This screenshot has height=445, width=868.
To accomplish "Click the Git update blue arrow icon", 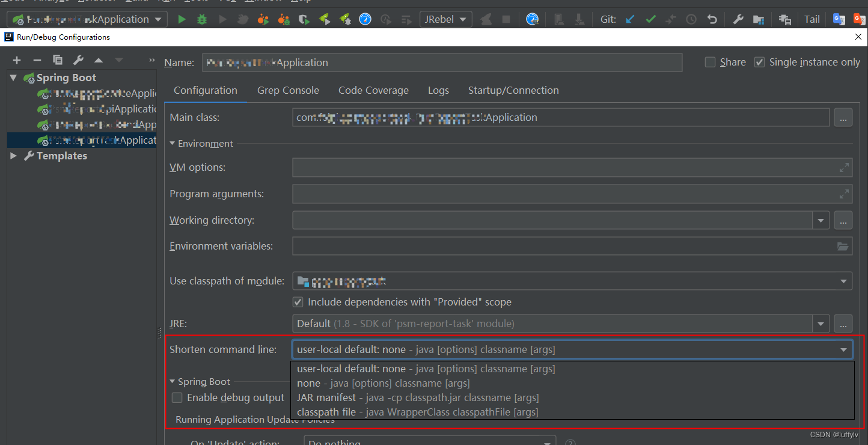I will coord(629,19).
